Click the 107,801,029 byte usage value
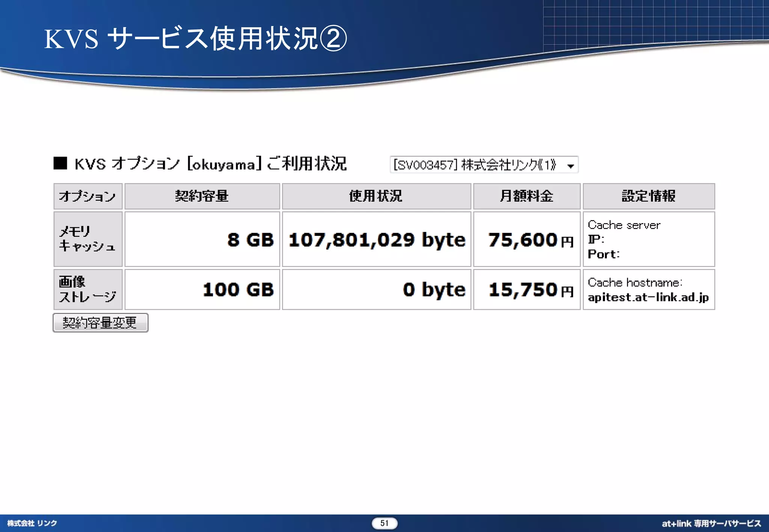 [x=377, y=240]
